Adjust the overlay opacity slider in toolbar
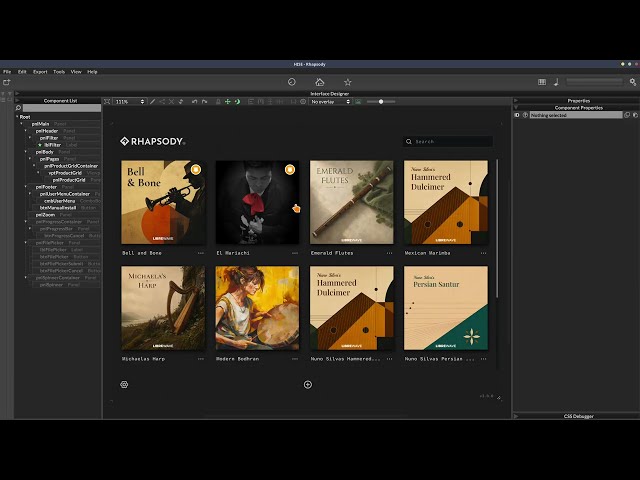This screenshot has height=480, width=640. tap(381, 102)
